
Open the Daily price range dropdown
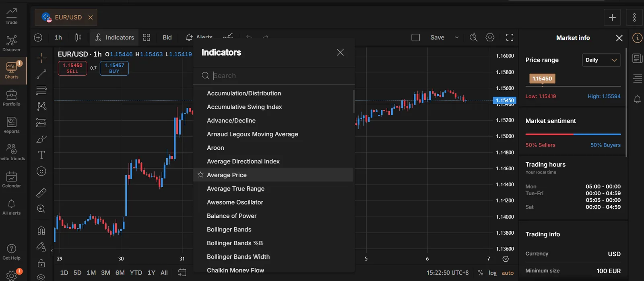click(x=601, y=60)
